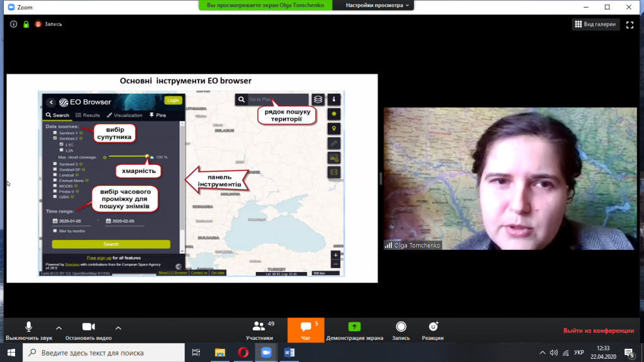Start Демонстрация экрана screen sharing
Screen dimensions: 644x362
tap(355, 331)
